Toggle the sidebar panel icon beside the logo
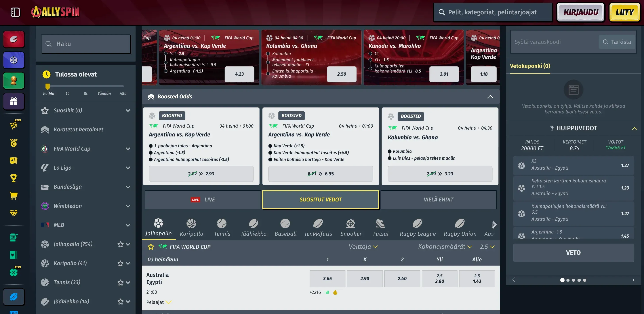This screenshot has height=314, width=644. click(15, 12)
